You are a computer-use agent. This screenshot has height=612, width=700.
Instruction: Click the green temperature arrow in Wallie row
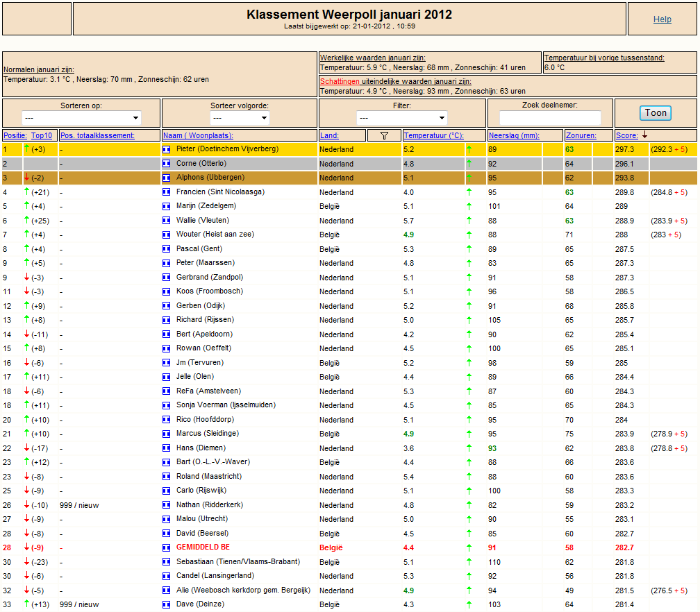469,221
